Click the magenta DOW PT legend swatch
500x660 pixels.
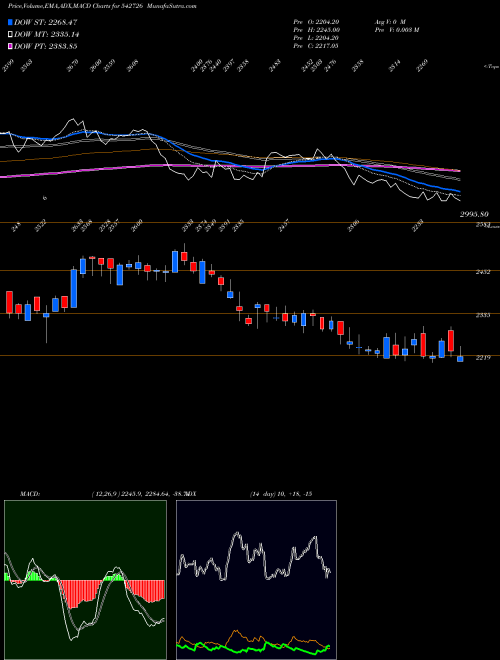[10, 46]
